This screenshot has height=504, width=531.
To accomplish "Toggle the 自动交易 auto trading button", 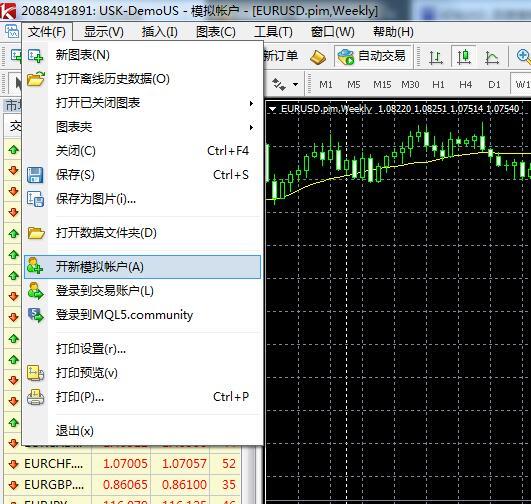I will point(373,56).
